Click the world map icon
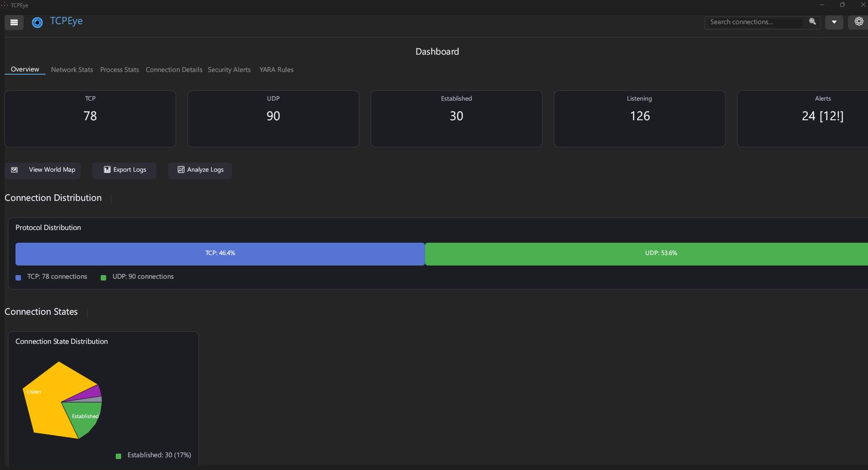 (15, 170)
